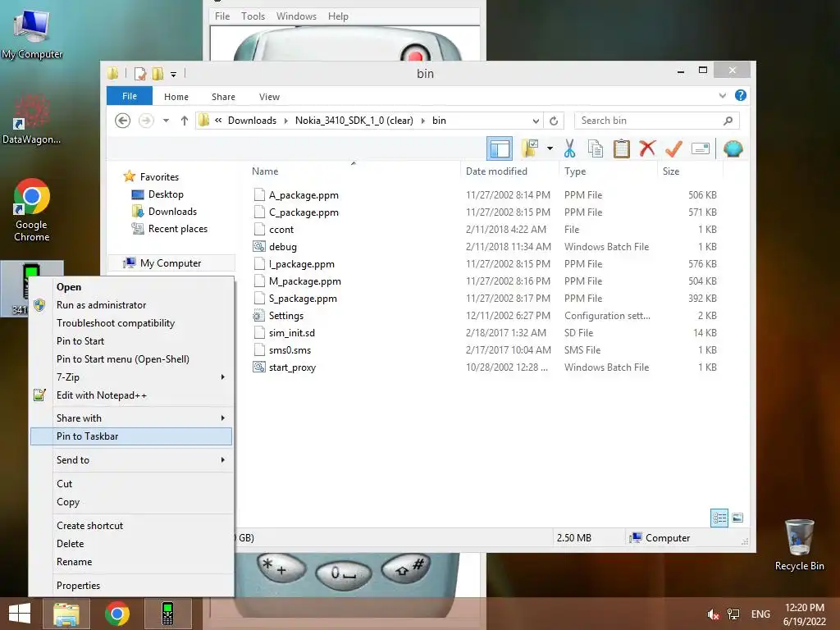Select the debug batch file

tap(282, 246)
